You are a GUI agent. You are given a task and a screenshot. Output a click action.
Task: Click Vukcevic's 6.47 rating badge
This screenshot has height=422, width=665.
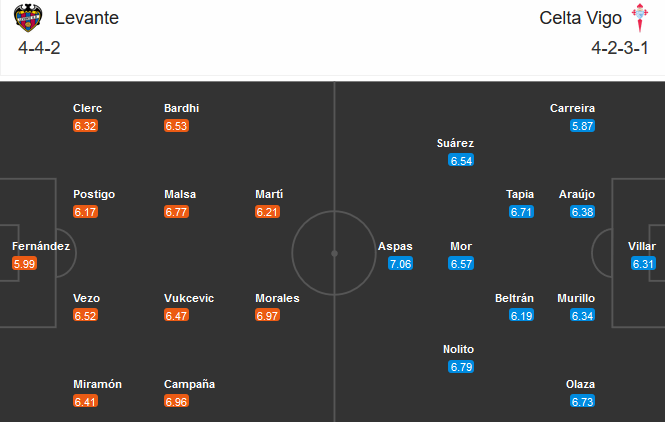pyautogui.click(x=177, y=316)
